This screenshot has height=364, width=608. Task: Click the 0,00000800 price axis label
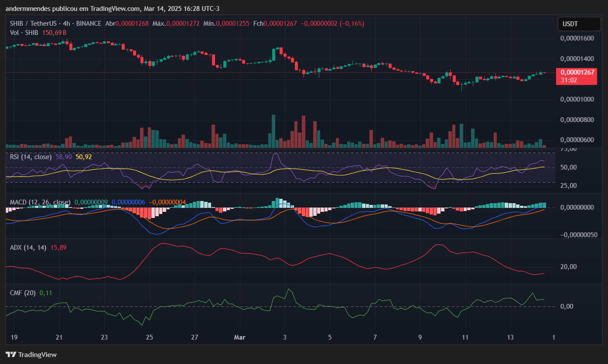[x=577, y=119]
